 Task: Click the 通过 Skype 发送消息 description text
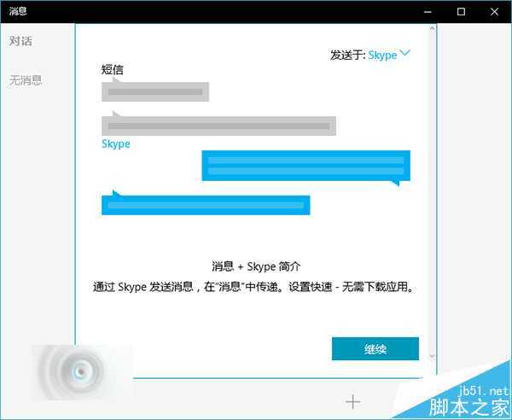coord(254,287)
